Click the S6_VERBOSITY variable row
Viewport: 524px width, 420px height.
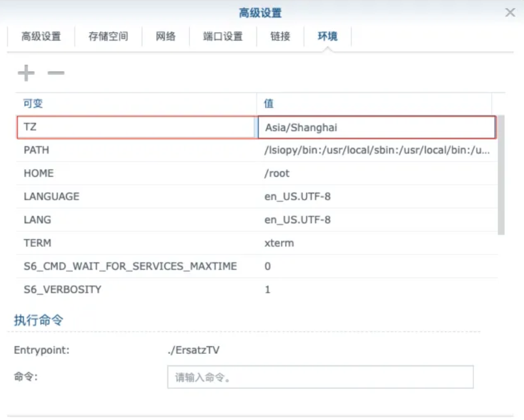click(x=136, y=289)
